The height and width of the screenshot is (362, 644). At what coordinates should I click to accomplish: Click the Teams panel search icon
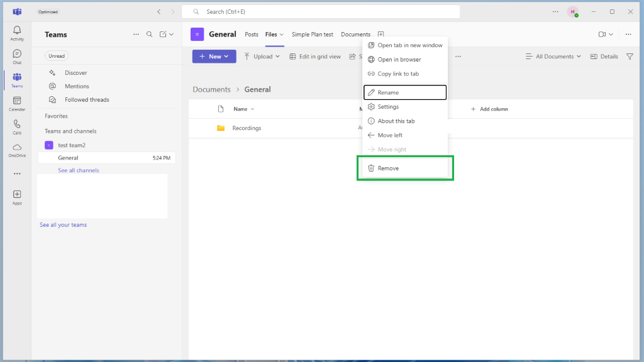click(150, 35)
